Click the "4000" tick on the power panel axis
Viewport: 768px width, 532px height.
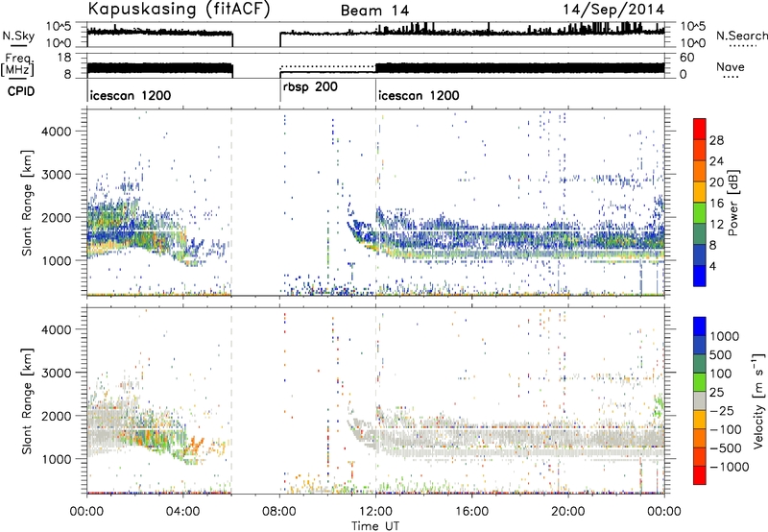(x=56, y=132)
